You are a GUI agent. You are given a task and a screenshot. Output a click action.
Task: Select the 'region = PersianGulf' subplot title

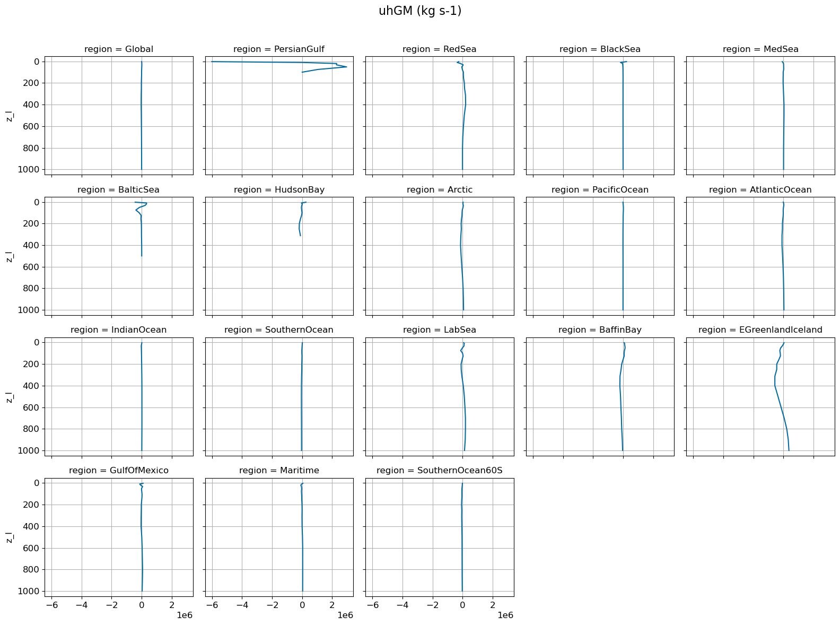tap(279, 49)
